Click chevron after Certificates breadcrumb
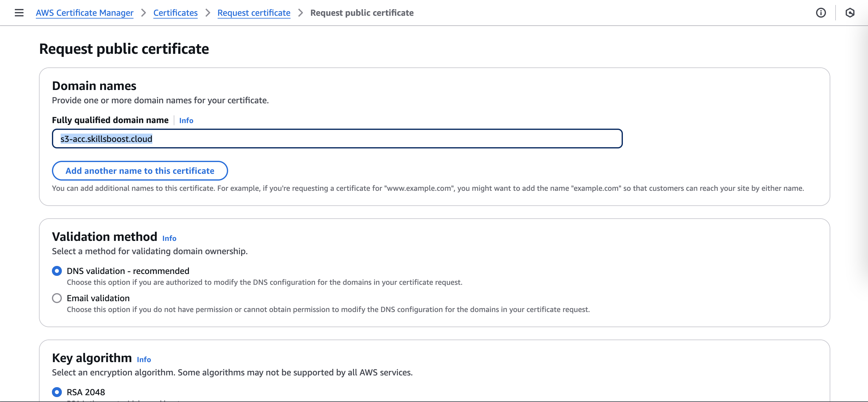The width and height of the screenshot is (868, 402). pos(207,13)
